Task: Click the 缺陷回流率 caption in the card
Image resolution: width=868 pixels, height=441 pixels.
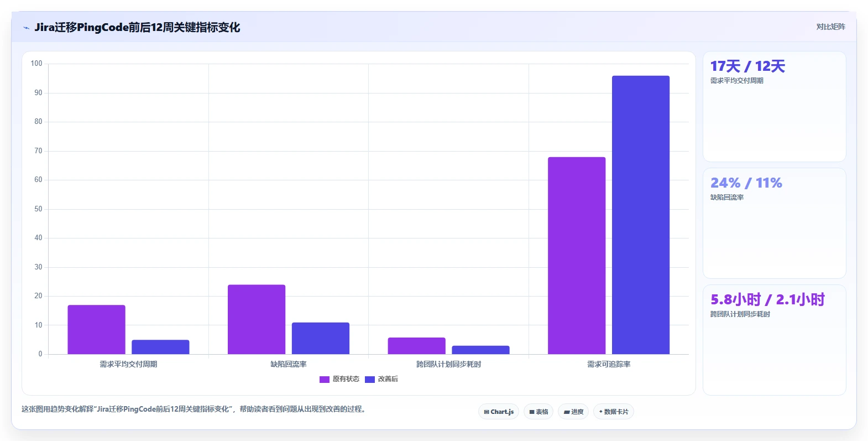Action: tap(727, 198)
